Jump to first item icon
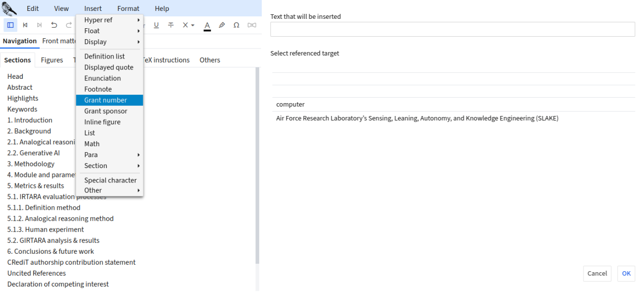The width and height of the screenshot is (644, 292). tap(25, 25)
